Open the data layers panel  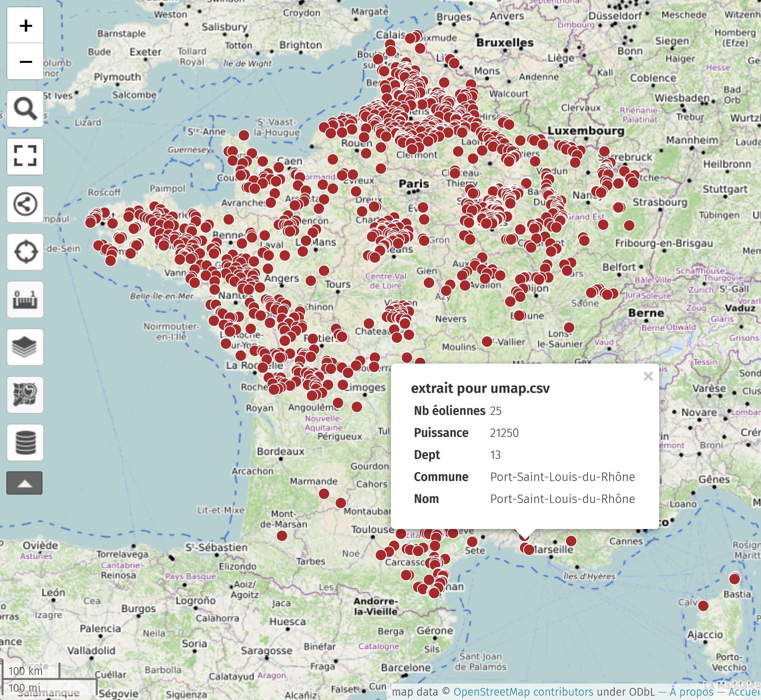[25, 347]
